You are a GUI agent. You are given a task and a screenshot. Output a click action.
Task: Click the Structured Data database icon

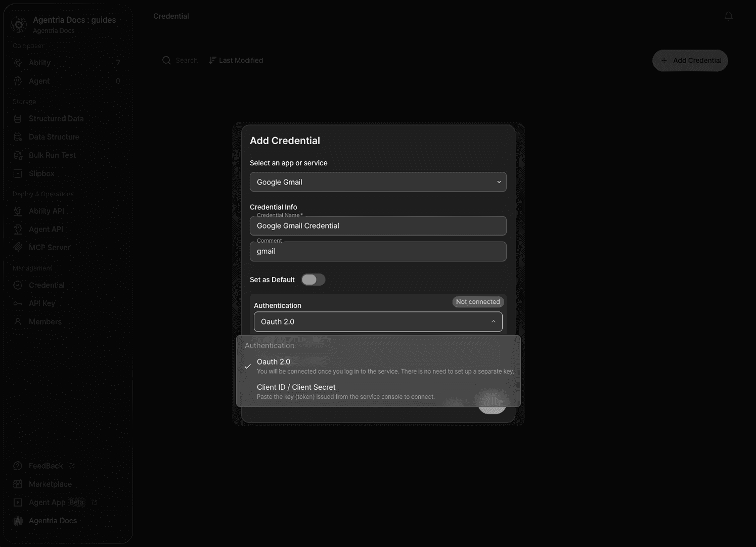click(18, 118)
